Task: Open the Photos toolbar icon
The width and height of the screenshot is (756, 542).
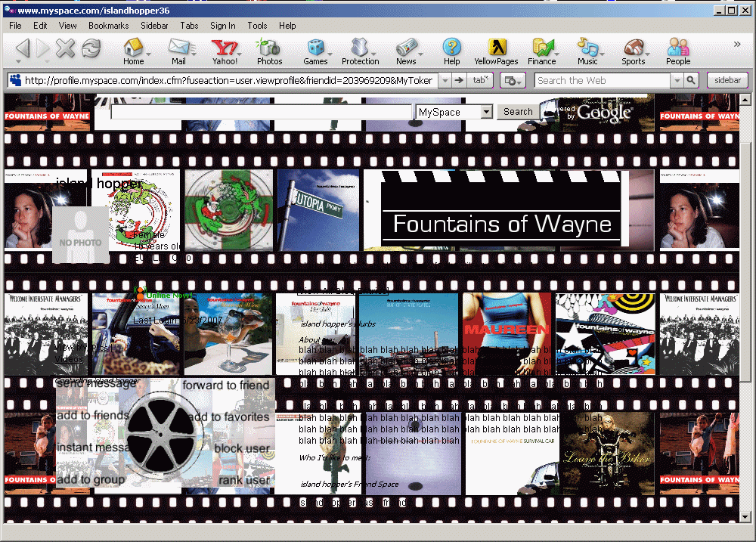Action: coord(269,51)
